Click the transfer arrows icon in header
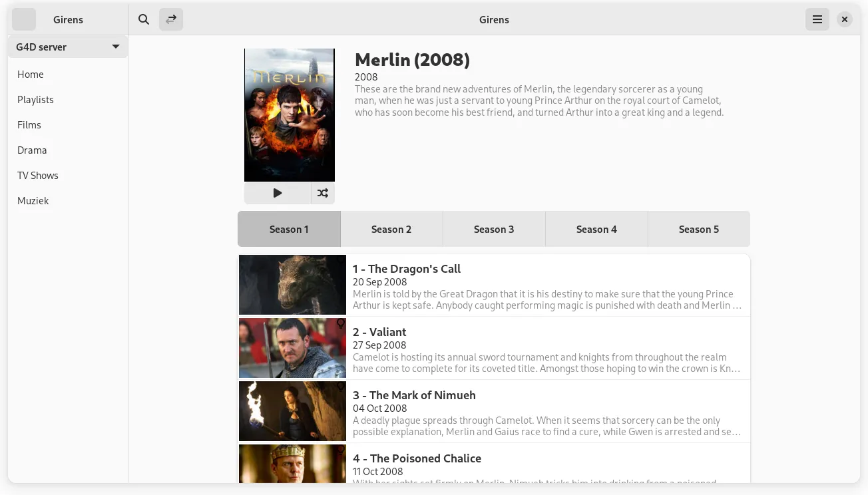868x495 pixels. [171, 19]
